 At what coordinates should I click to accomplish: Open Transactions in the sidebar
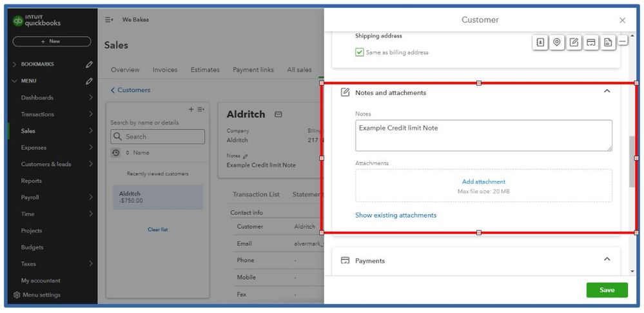click(x=37, y=114)
